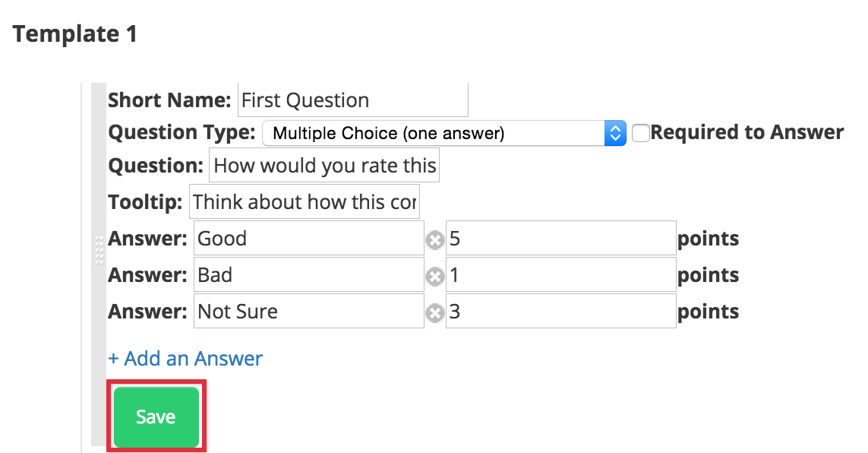Open the Question Type dropdown
The width and height of the screenshot is (868, 453).
click(x=444, y=134)
